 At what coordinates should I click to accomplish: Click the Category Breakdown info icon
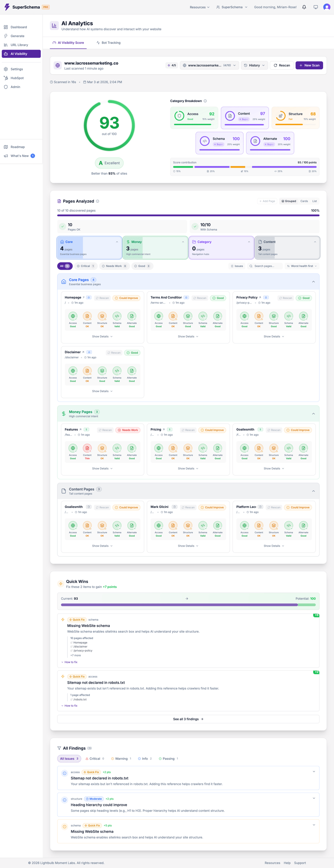point(205,101)
